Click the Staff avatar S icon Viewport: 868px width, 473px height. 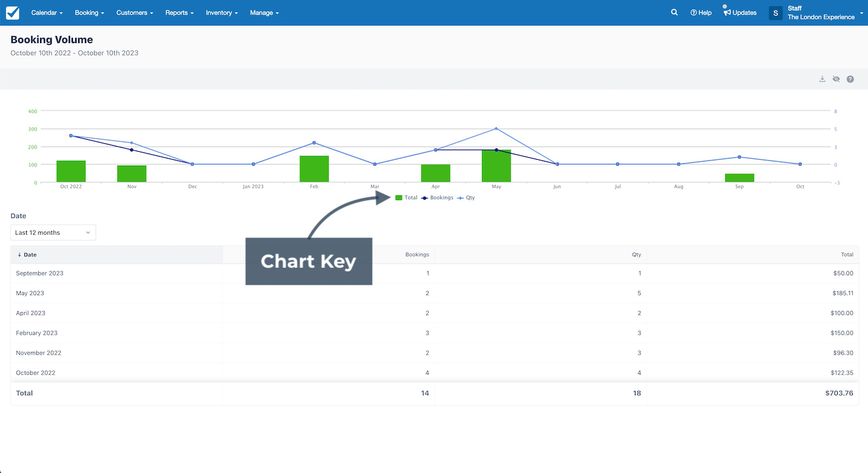pyautogui.click(x=776, y=13)
